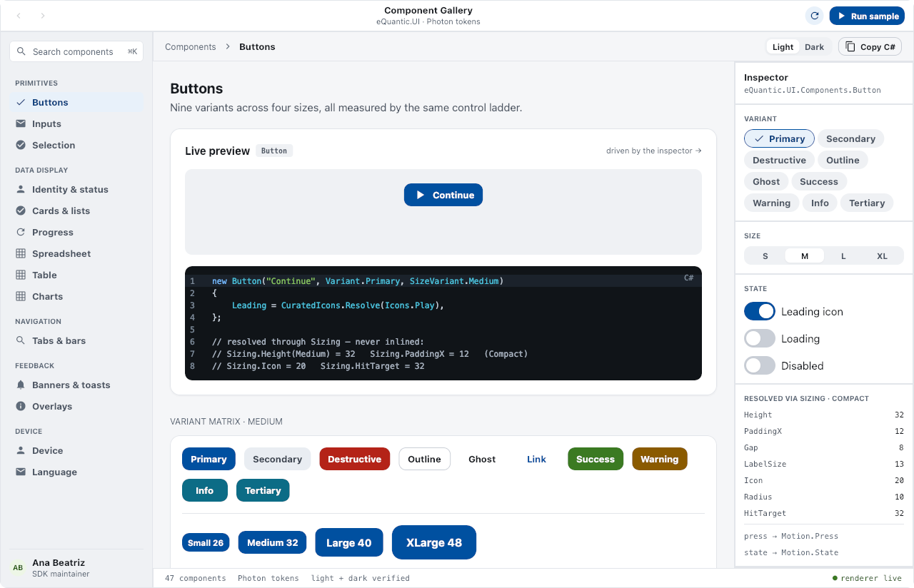The width and height of the screenshot is (914, 588).
Task: Open the Charts components page
Action: pyautogui.click(x=77, y=296)
